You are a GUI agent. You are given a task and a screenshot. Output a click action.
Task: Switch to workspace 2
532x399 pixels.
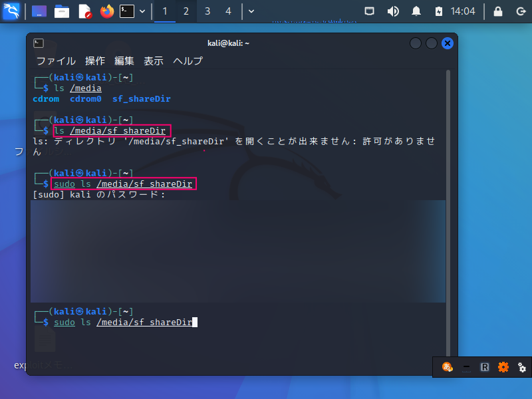(x=186, y=11)
